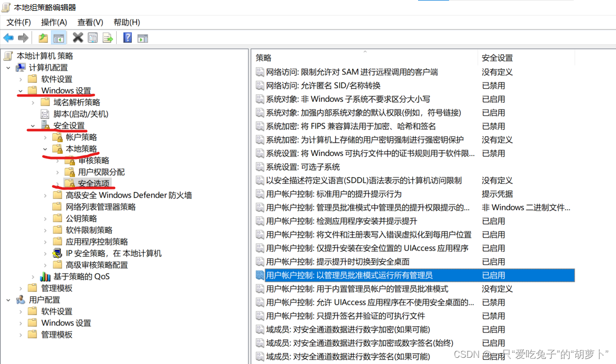
Task: Open Properties via the toolbar icon
Action: tap(93, 38)
